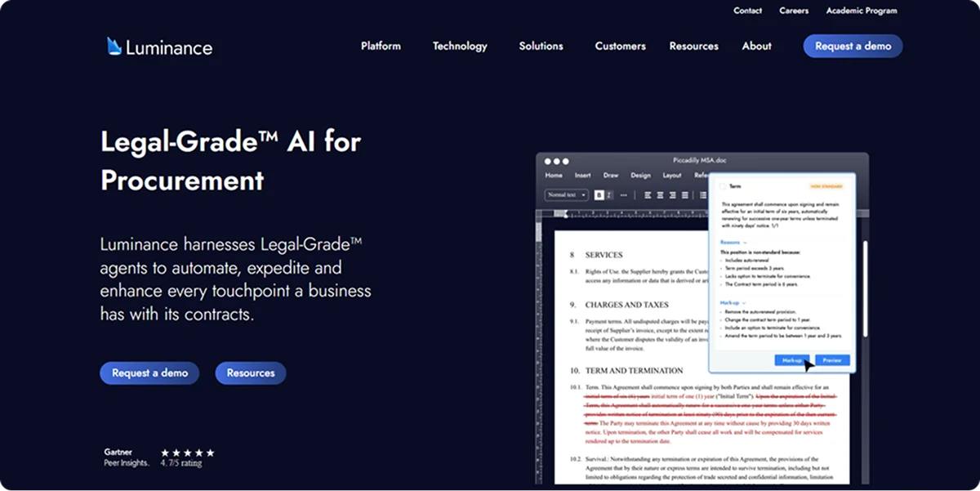Viewport: 980px width, 491px height.
Task: Open the Technology menu
Action: point(460,46)
